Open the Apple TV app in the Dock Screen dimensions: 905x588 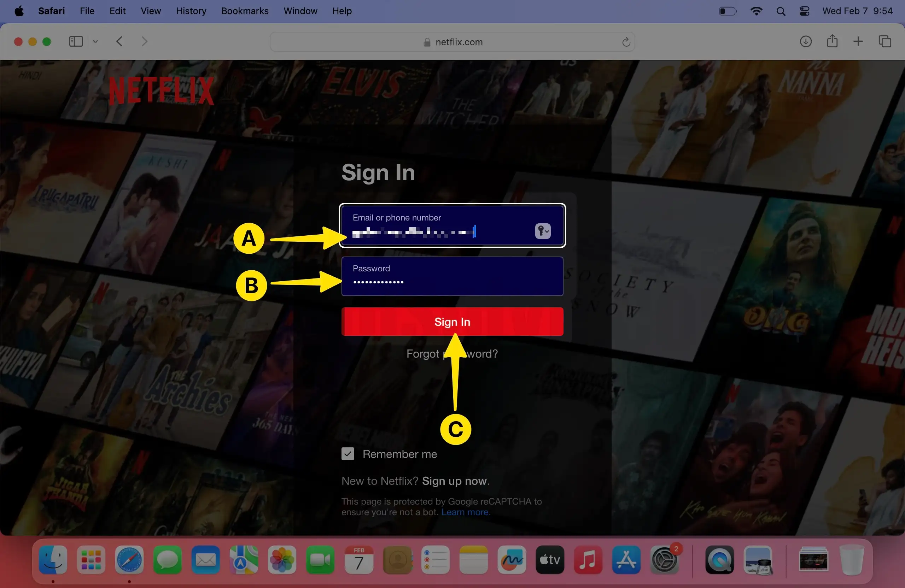(549, 560)
